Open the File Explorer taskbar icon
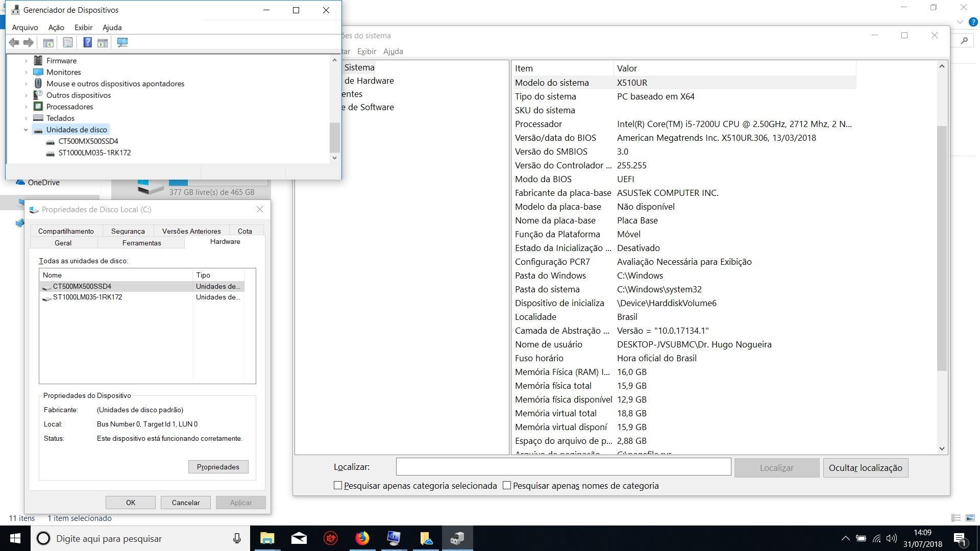The height and width of the screenshot is (551, 980). click(267, 538)
